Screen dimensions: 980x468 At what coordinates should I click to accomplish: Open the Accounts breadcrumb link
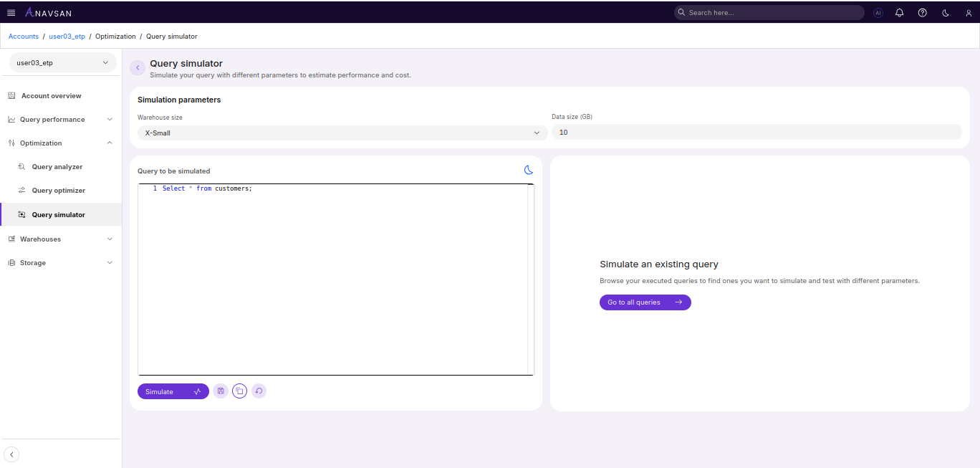point(23,36)
